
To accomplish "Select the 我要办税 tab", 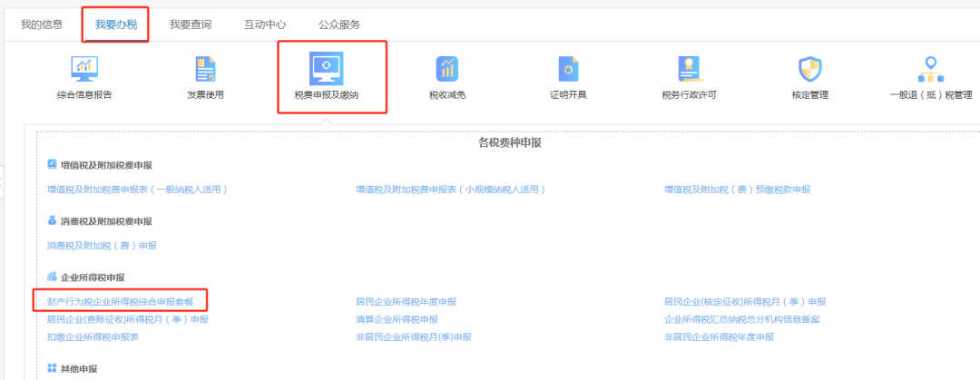I will click(115, 25).
